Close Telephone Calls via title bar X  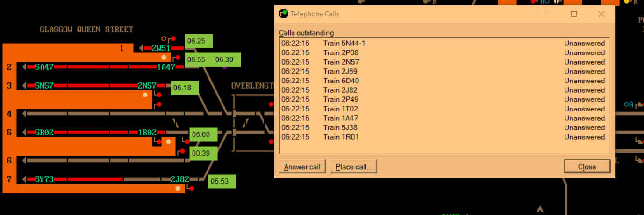(601, 14)
